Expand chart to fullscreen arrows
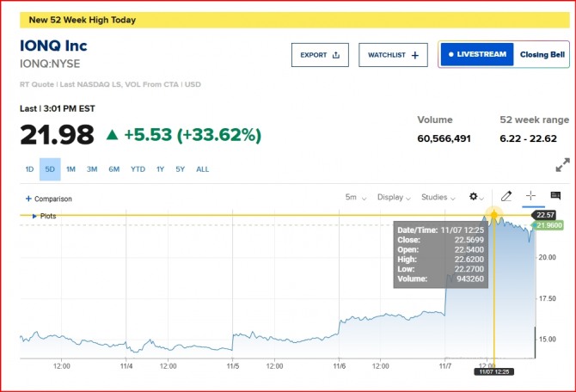The height and width of the screenshot is (392, 576). (x=562, y=165)
